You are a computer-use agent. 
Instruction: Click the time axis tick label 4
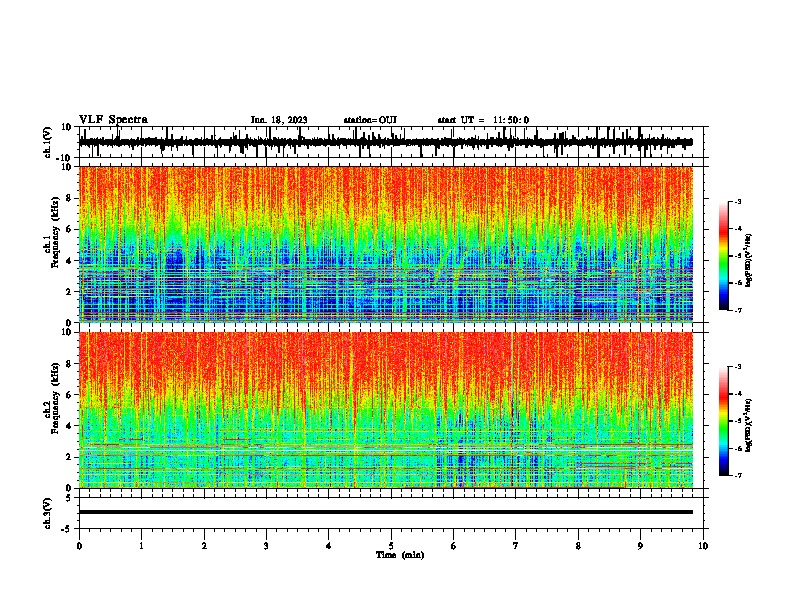point(329,546)
